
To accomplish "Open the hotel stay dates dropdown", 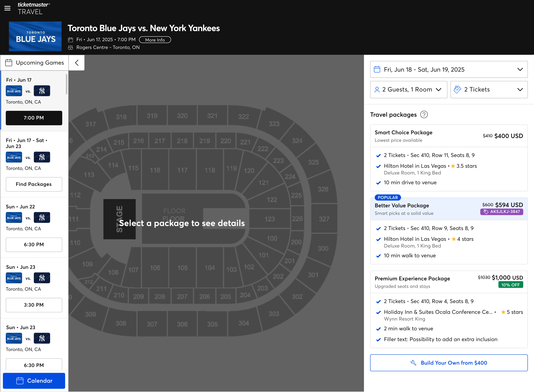I will [x=449, y=69].
